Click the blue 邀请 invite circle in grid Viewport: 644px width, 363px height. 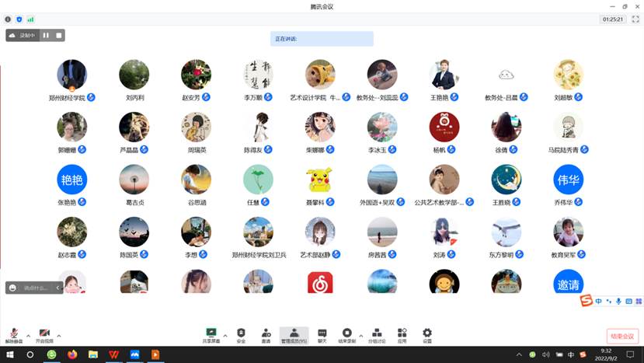click(568, 284)
